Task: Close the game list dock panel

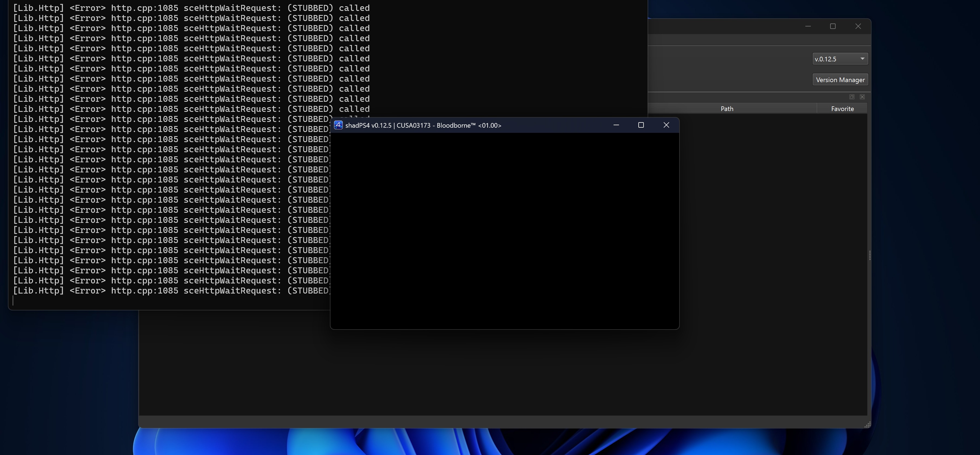Action: (863, 97)
